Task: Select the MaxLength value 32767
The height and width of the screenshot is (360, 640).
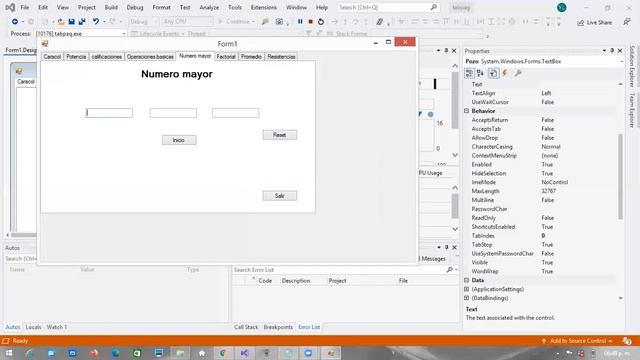Action: pyautogui.click(x=549, y=191)
